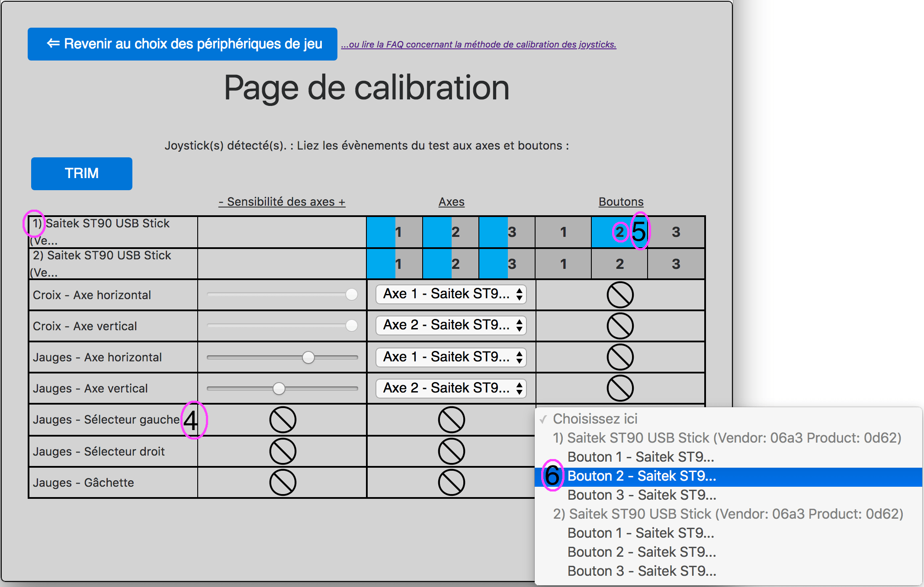Click axis 2 indicator of joystick 2

pyautogui.click(x=451, y=264)
